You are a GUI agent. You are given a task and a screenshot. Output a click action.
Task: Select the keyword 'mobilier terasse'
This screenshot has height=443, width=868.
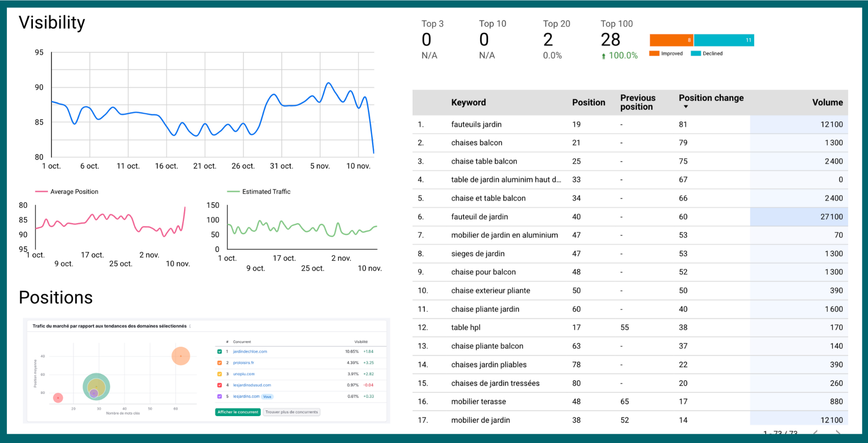point(478,402)
